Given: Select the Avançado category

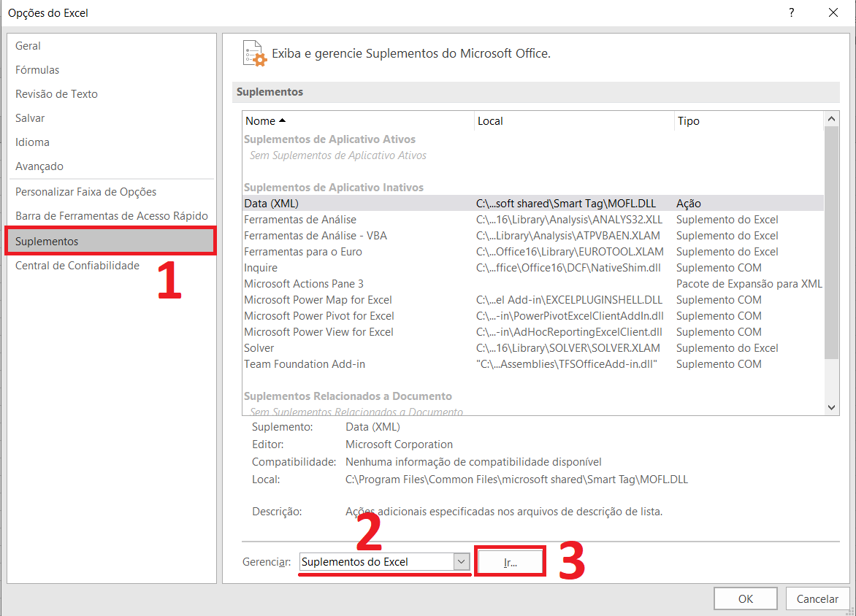Looking at the screenshot, I should tap(39, 166).
